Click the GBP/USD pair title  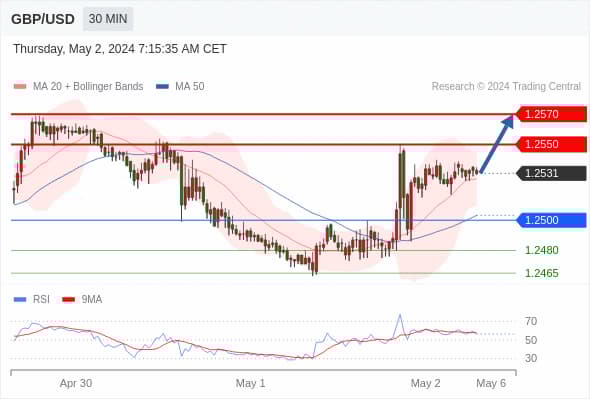pyautogui.click(x=43, y=19)
